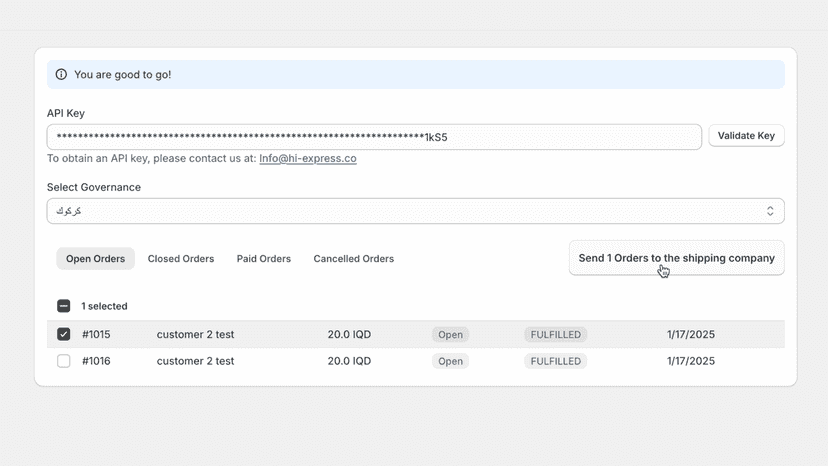Uncheck the order #1015 checkbox
Screen dimensions: 828x466
(63, 334)
